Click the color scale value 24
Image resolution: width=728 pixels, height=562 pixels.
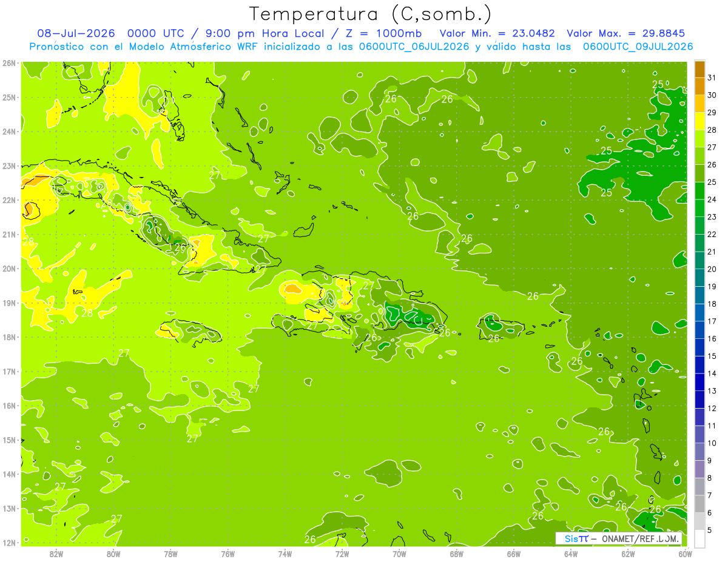coord(712,199)
